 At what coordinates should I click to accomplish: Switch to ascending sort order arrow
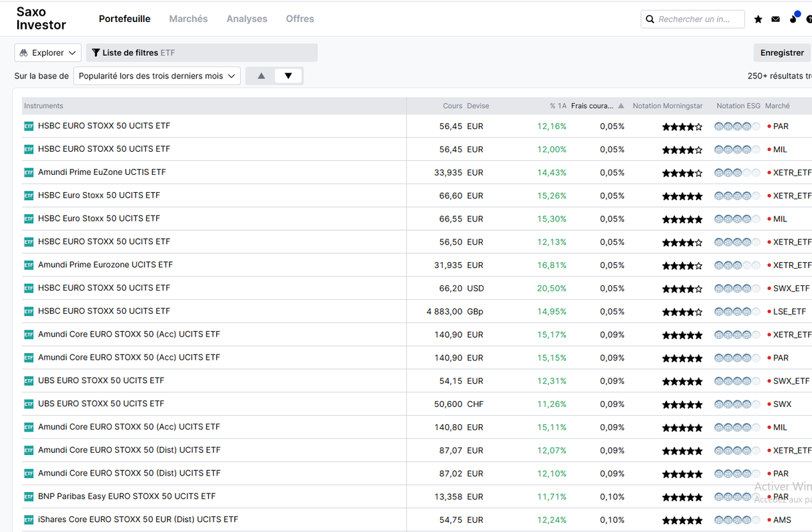tap(261, 76)
